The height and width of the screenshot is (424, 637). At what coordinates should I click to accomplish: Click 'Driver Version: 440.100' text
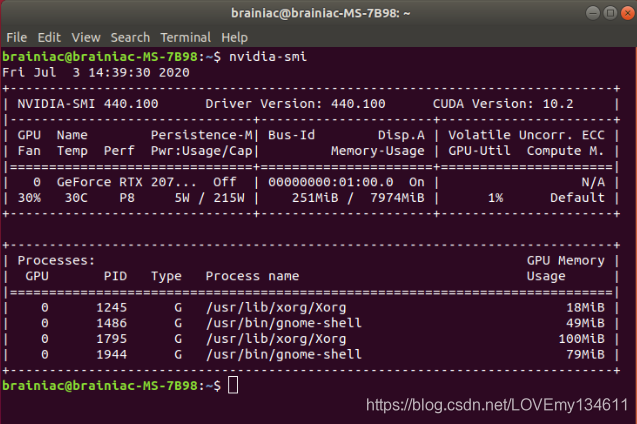click(295, 104)
